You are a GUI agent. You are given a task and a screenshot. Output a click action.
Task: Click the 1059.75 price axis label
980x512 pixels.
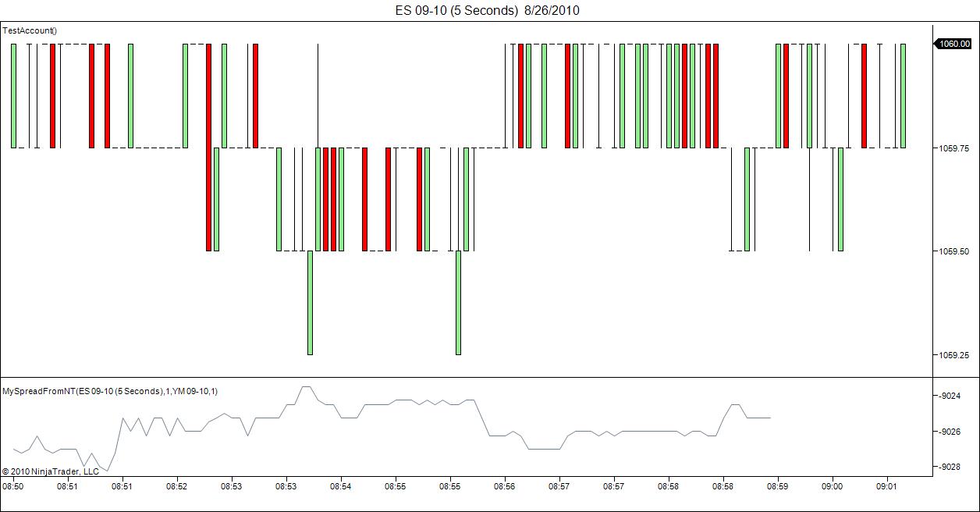coord(955,148)
